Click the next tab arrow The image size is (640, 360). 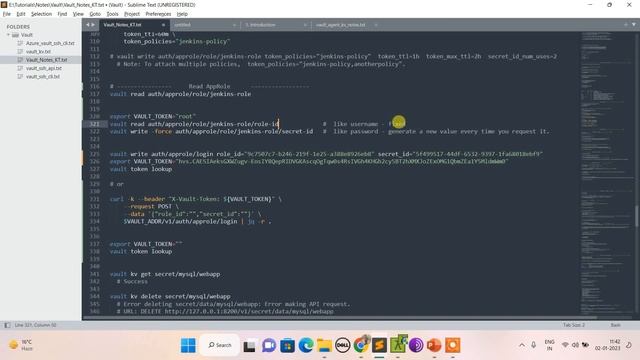click(93, 25)
